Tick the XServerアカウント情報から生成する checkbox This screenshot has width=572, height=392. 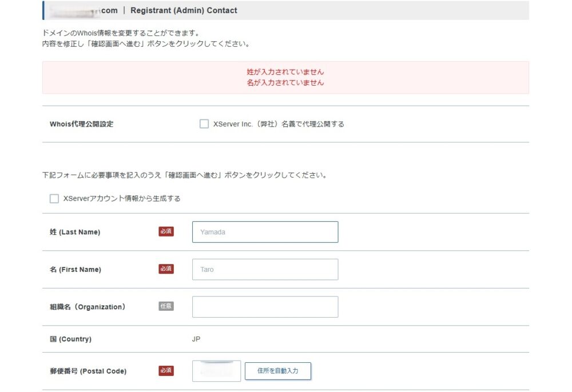(54, 199)
